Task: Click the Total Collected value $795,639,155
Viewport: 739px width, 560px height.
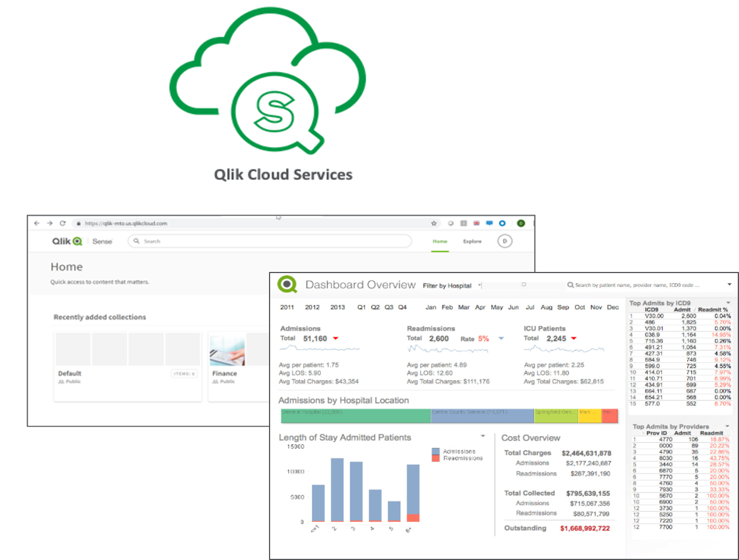Action: (x=587, y=494)
